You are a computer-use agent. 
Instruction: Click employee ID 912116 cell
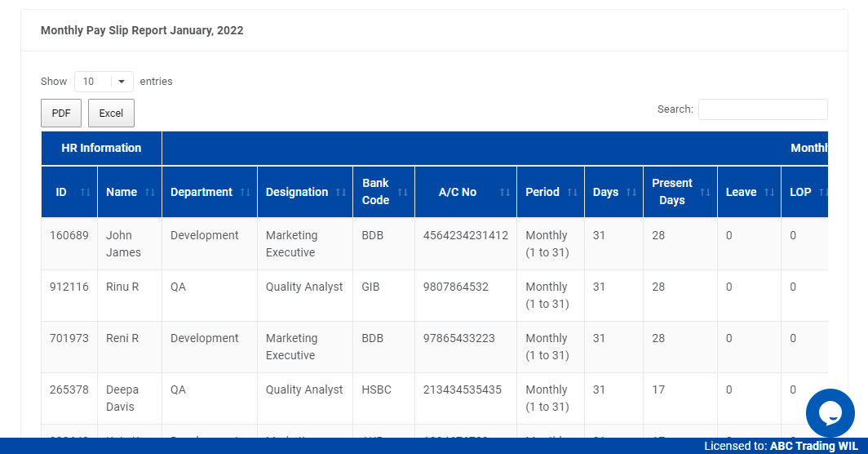pos(69,287)
